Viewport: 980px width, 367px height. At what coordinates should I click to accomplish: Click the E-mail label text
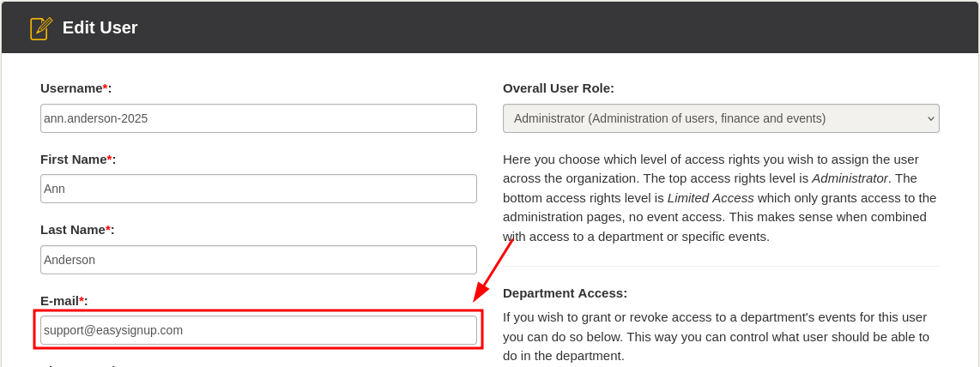coord(59,301)
